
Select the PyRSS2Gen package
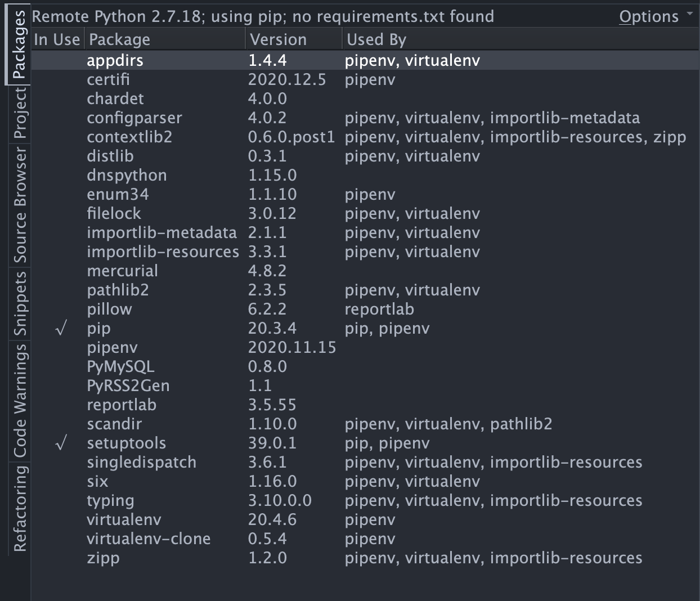coord(128,385)
